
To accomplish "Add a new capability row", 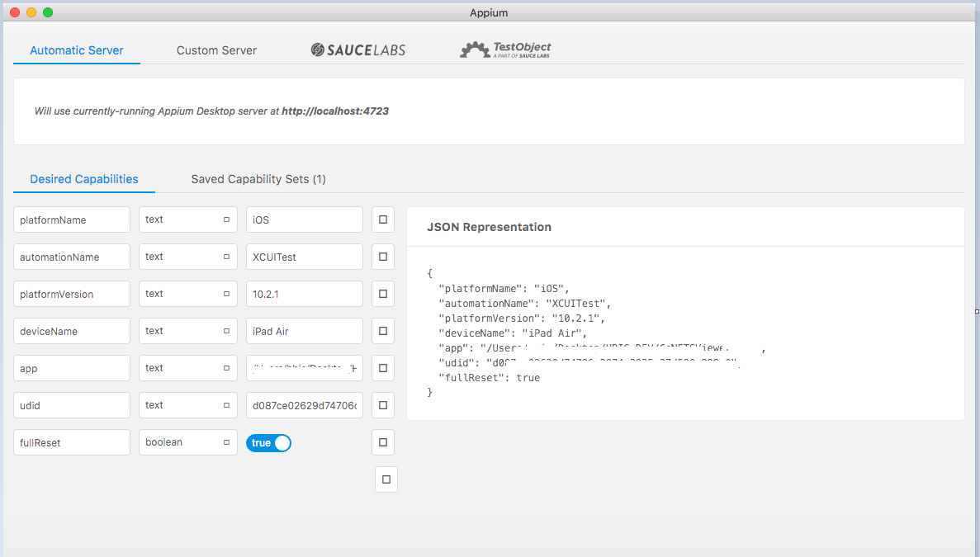I will (386, 479).
